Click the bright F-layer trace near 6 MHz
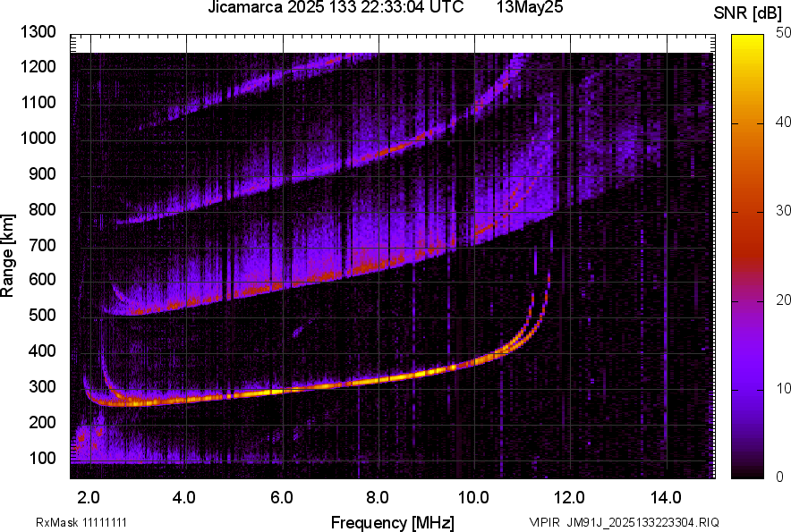Screen dimensions: 791x532 pyautogui.click(x=283, y=391)
